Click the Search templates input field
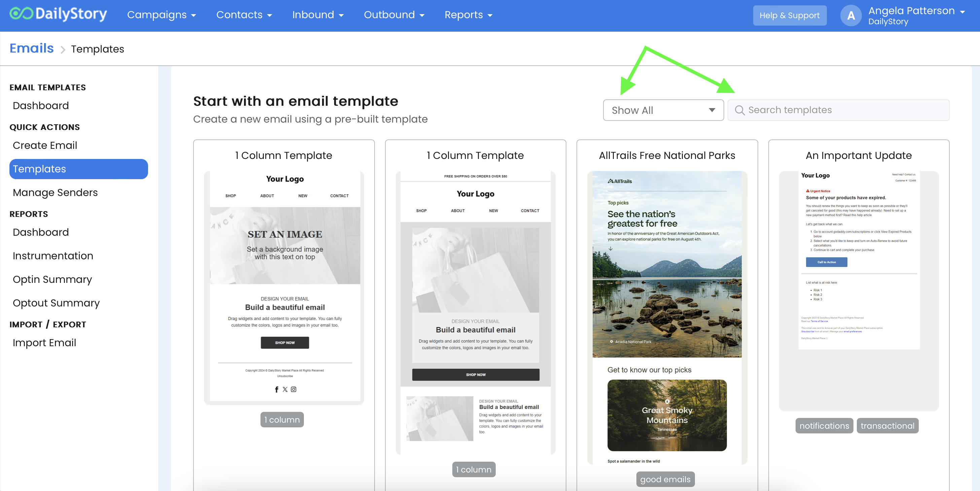 click(x=838, y=110)
